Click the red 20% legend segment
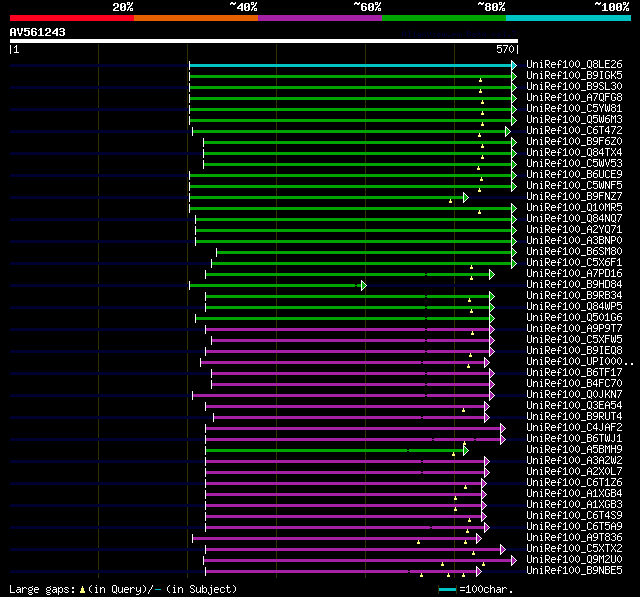The width and height of the screenshot is (640, 597). coord(72,18)
